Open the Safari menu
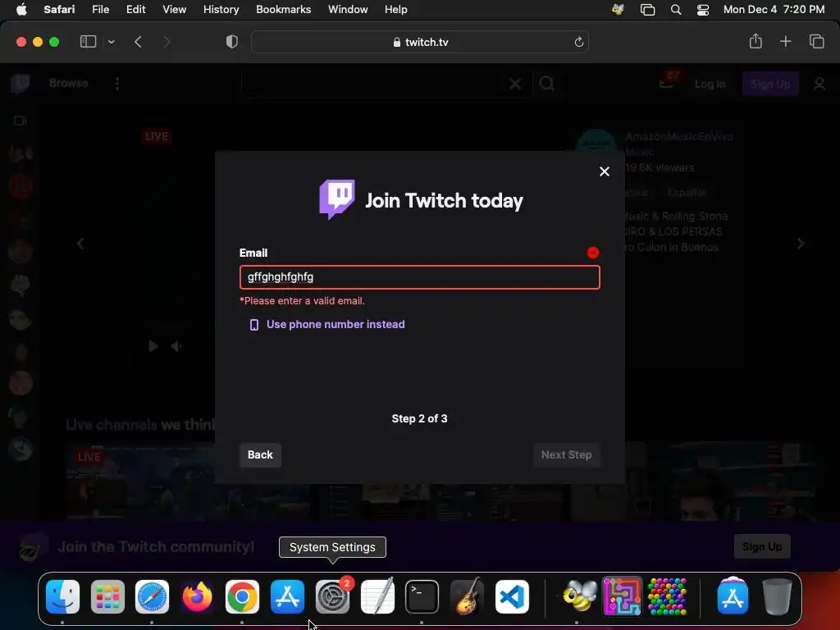 [59, 10]
